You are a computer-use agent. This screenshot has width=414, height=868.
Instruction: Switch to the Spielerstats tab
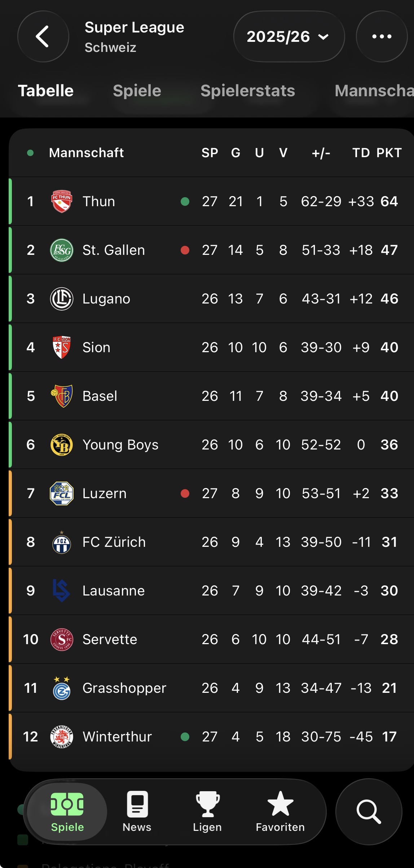pos(248,91)
